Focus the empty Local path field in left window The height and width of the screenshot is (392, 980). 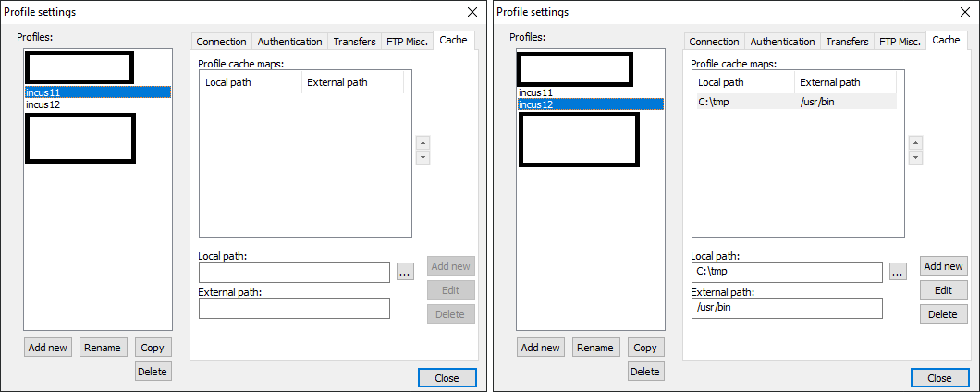(x=294, y=272)
